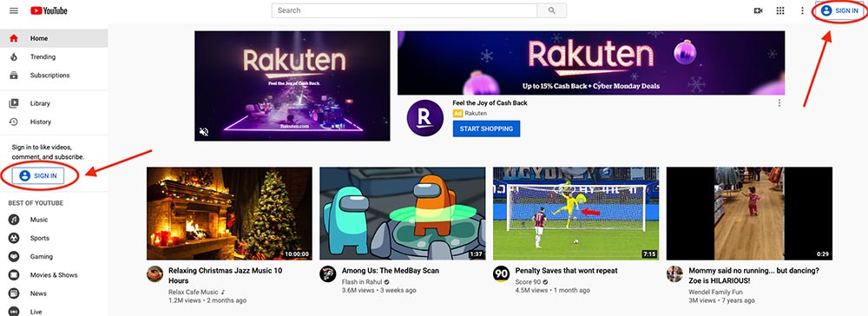Open the Among Us video thumbnail
Viewport: 868px width, 316px height.
(x=403, y=214)
